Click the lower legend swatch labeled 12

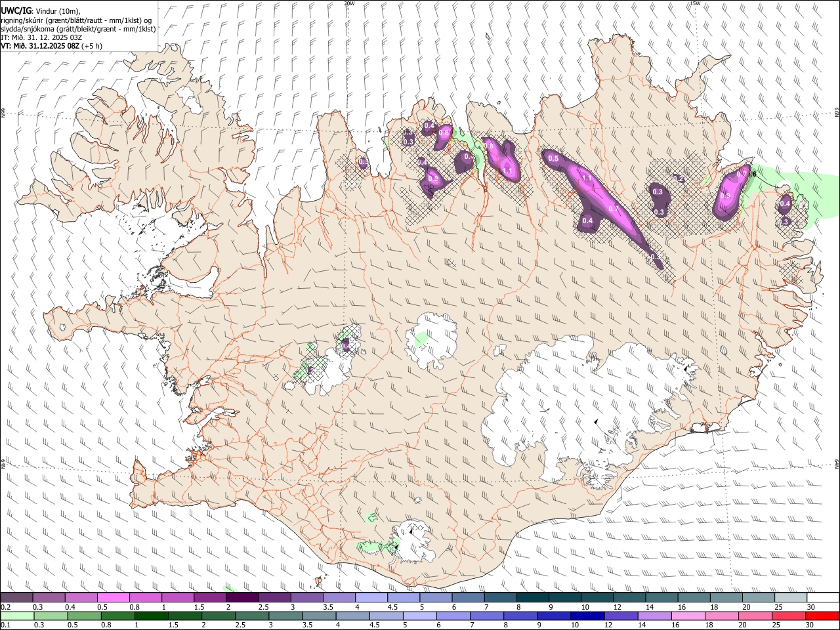(x=621, y=616)
